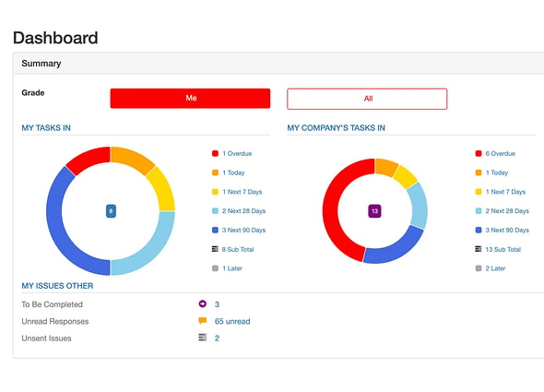Click yellow Next 7 Days swatch in My Tasks legend
This screenshot has width=544, height=392.
(x=215, y=192)
